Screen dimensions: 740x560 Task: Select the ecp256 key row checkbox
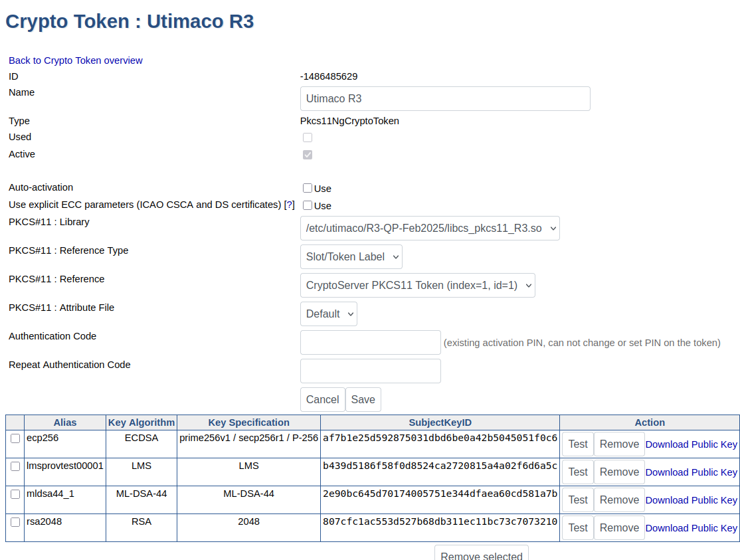coord(15,438)
